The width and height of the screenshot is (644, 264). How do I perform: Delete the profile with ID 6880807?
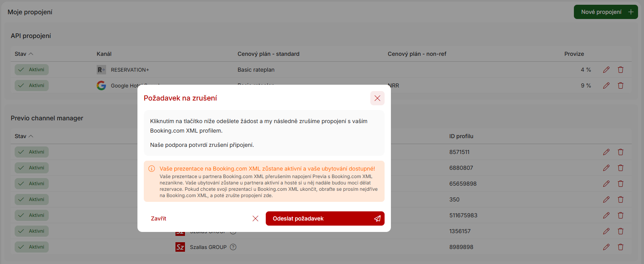(620, 168)
